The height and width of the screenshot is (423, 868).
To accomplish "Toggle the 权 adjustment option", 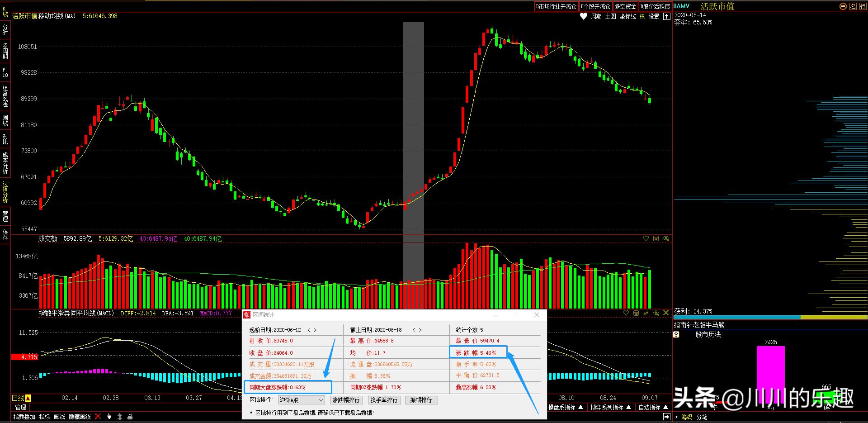I will click(x=642, y=16).
